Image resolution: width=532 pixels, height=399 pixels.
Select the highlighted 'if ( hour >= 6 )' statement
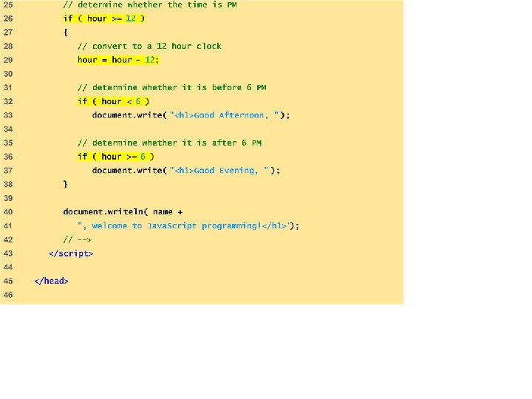(x=116, y=157)
